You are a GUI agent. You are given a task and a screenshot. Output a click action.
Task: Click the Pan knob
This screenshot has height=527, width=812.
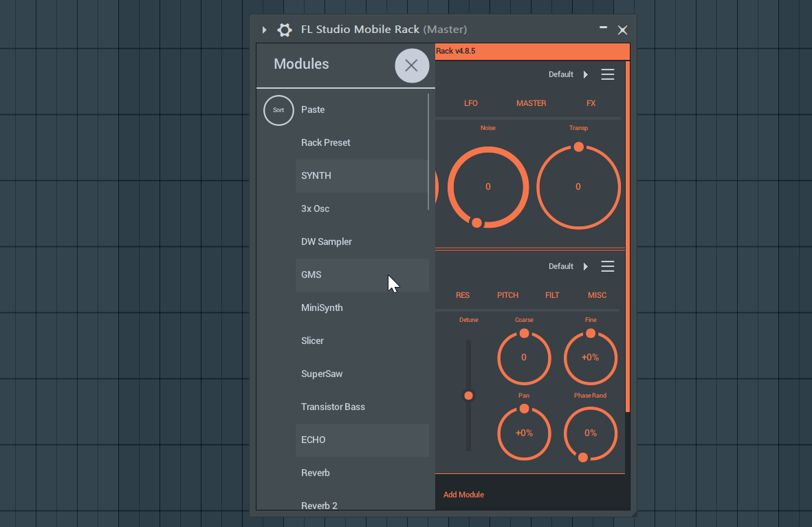point(524,433)
